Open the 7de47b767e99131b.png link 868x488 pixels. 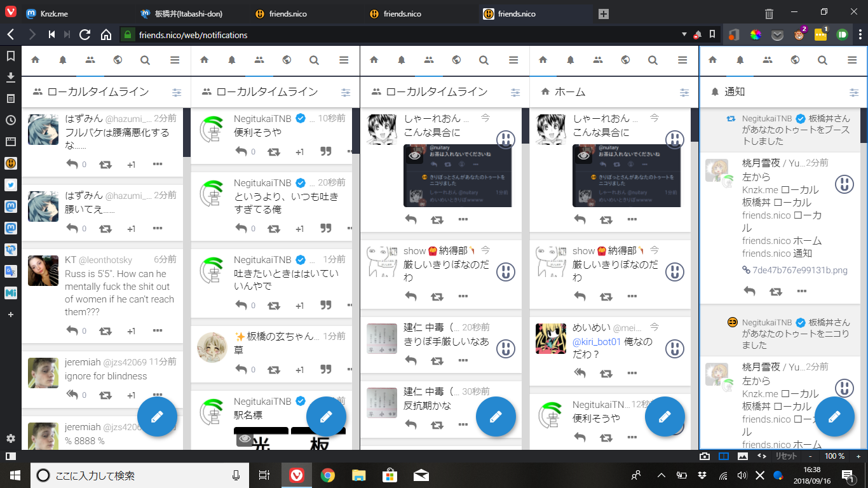point(799,270)
